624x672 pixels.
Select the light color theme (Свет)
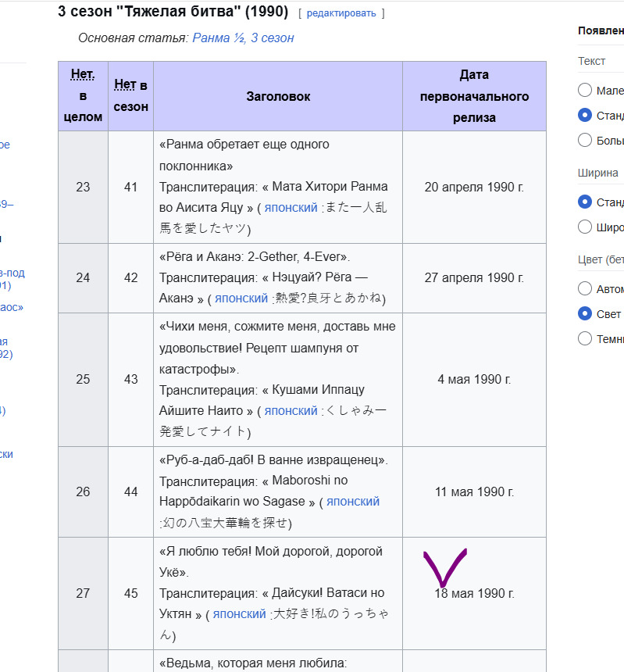[x=585, y=313]
